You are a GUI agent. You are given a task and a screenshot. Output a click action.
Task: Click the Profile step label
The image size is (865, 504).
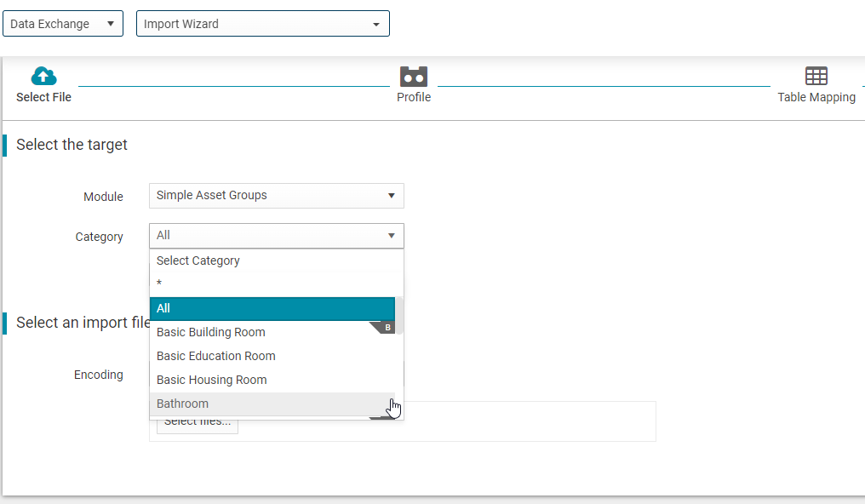coord(414,97)
